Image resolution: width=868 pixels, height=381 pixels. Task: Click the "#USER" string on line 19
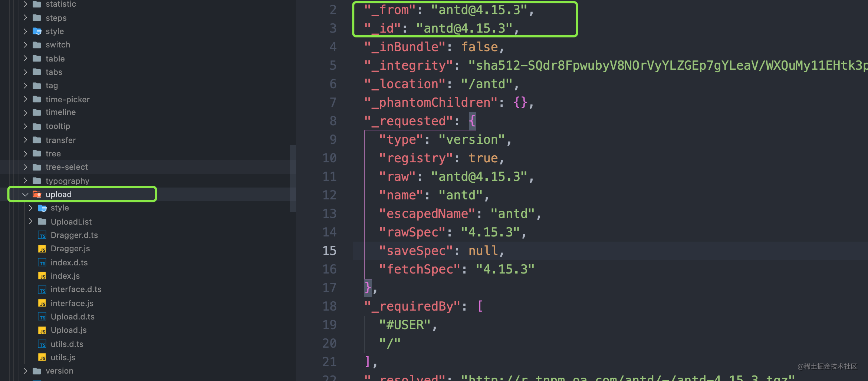pos(405,325)
